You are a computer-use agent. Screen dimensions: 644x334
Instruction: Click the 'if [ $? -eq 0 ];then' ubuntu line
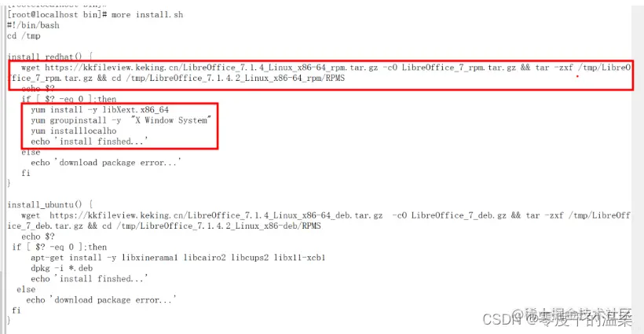coord(60,248)
